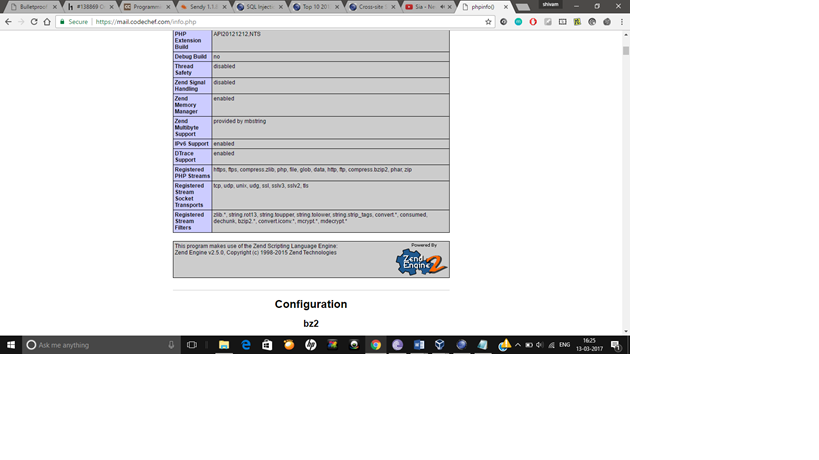Viewport: 819px width, 460px height.
Task: Open a new browser tab
Action: pos(522,7)
